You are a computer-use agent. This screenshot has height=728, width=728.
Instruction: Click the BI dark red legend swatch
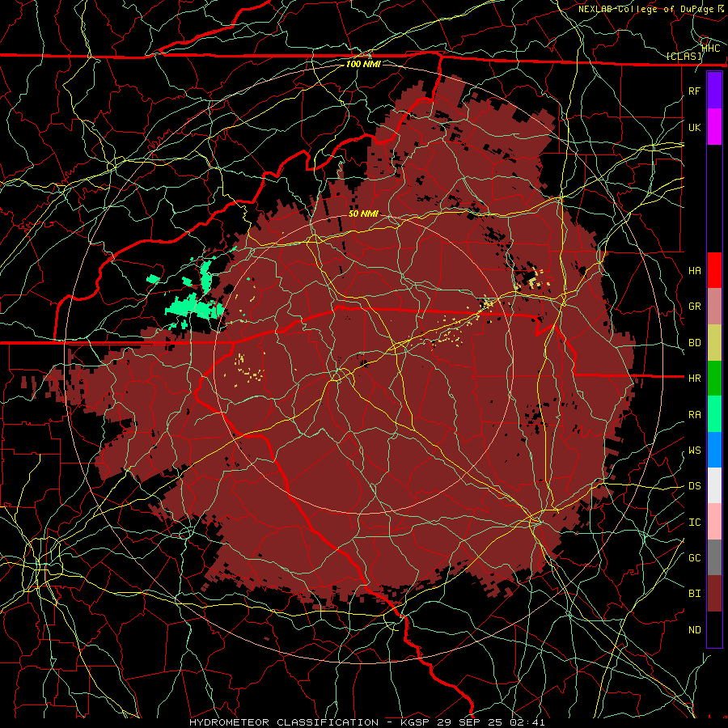(714, 594)
